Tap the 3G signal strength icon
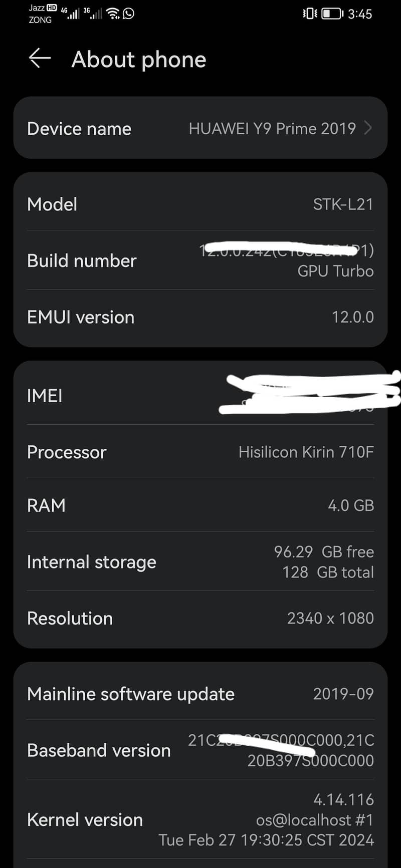 point(93,14)
